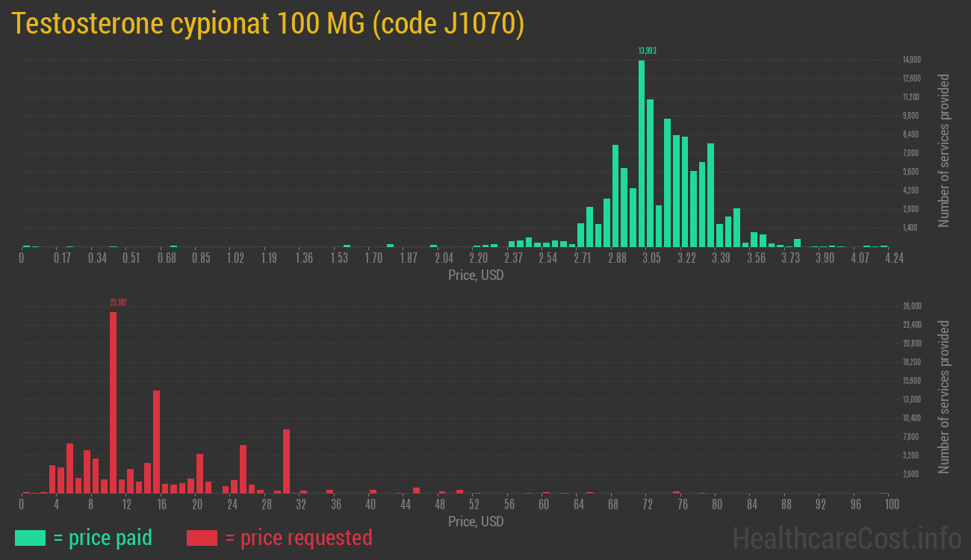This screenshot has height=560, width=971.
Task: Click the 26,000 tick on the lower y-axis
Action: pos(911,306)
